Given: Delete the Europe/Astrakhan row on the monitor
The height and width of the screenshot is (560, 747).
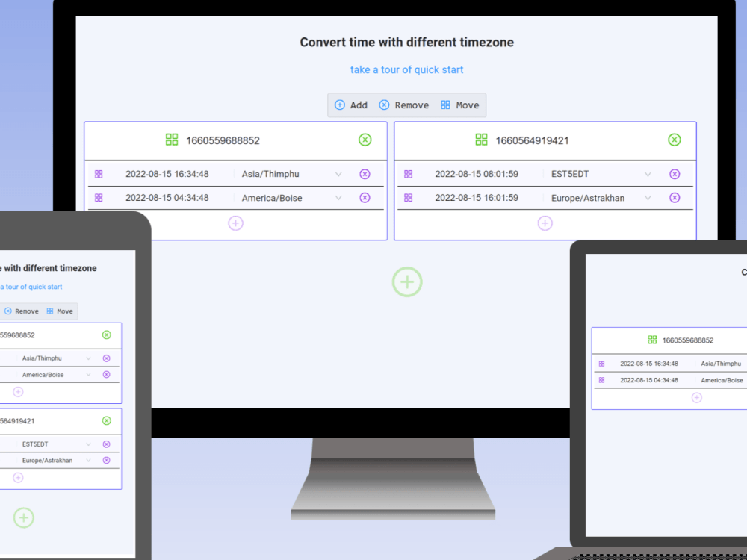Looking at the screenshot, I should click(675, 198).
